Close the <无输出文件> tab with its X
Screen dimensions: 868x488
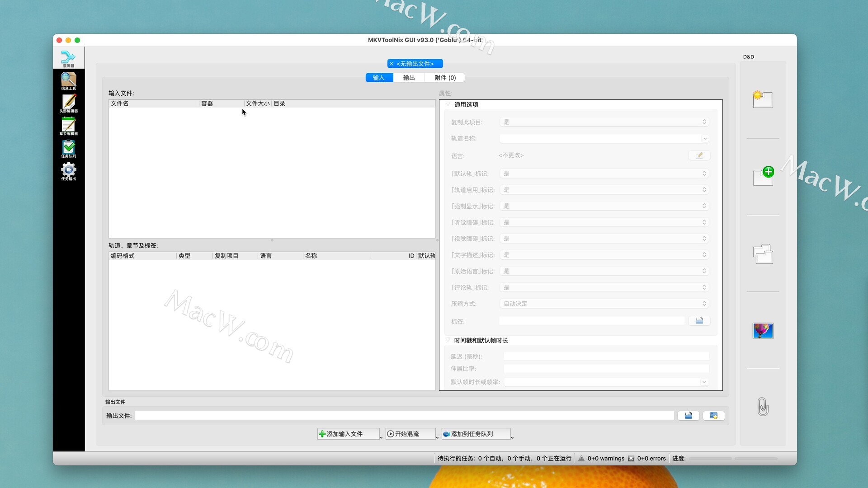(392, 64)
